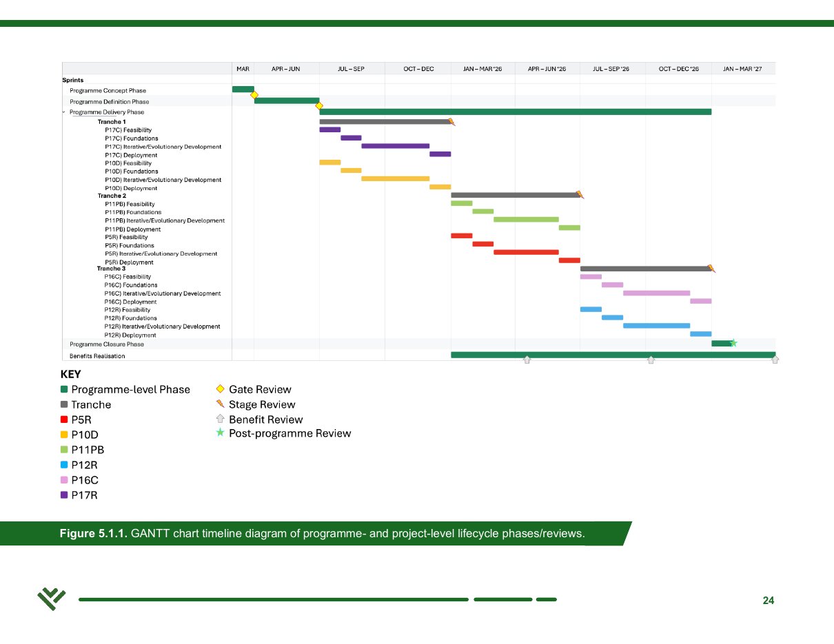Click the Stage Review icon in the key

point(221,404)
